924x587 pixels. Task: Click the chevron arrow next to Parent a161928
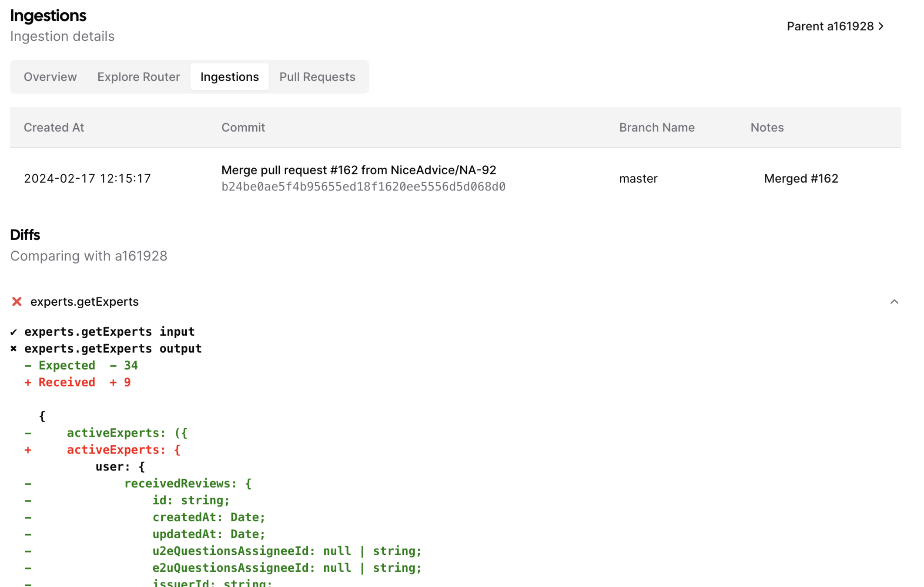pos(881,27)
